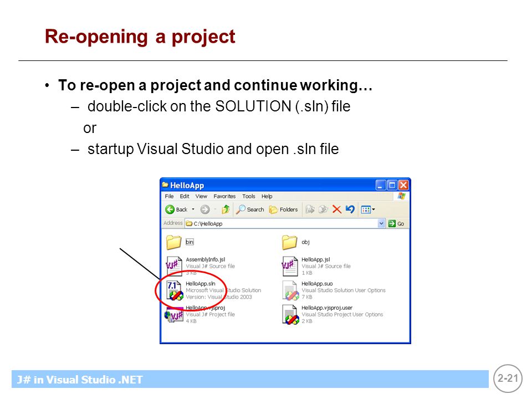
Task: Select the HelloApp.sln solution icon
Action: tap(175, 290)
